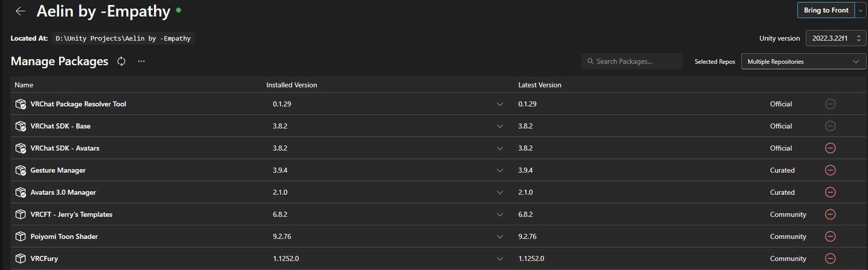
Task: Click installed version 1.1252.0 of VRCFury
Action: coord(286,259)
